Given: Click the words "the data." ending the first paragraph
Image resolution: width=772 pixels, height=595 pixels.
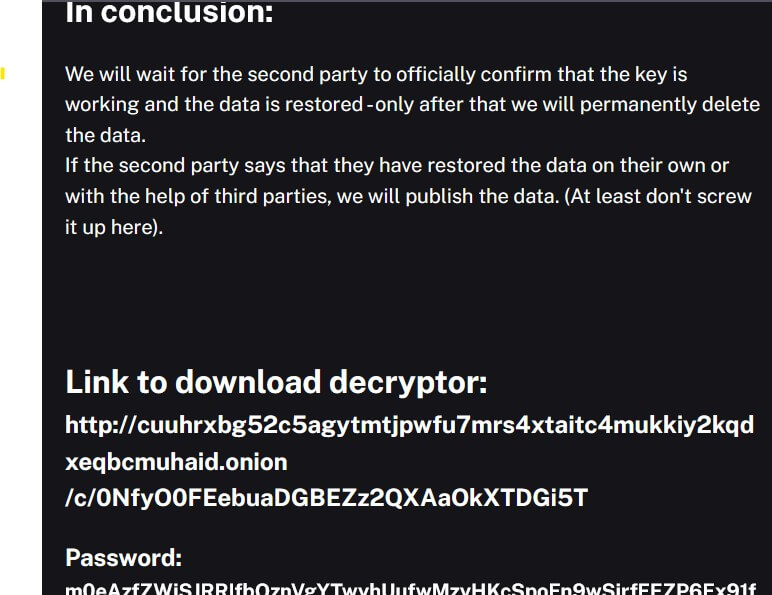Looking at the screenshot, I should click(x=105, y=135).
